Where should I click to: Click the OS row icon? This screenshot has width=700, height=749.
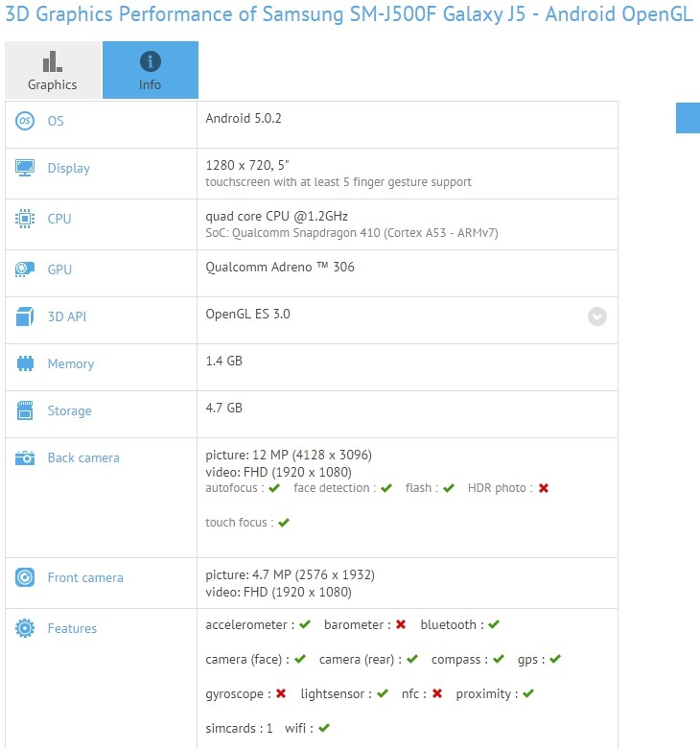coord(25,121)
